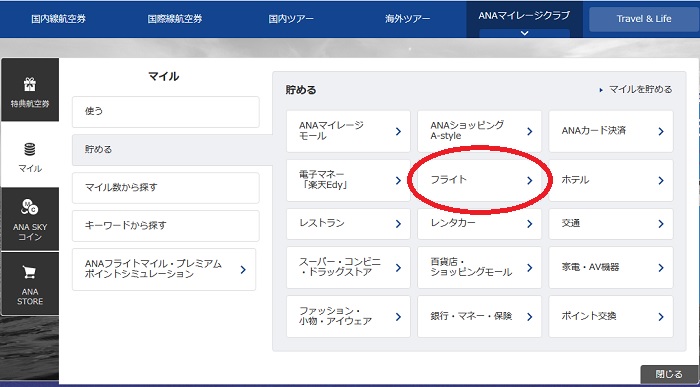Viewport: 700px width, 387px height.
Task: Open ANAフライトマイル・プレミアムポイントシミュレーション link
Action: click(164, 270)
